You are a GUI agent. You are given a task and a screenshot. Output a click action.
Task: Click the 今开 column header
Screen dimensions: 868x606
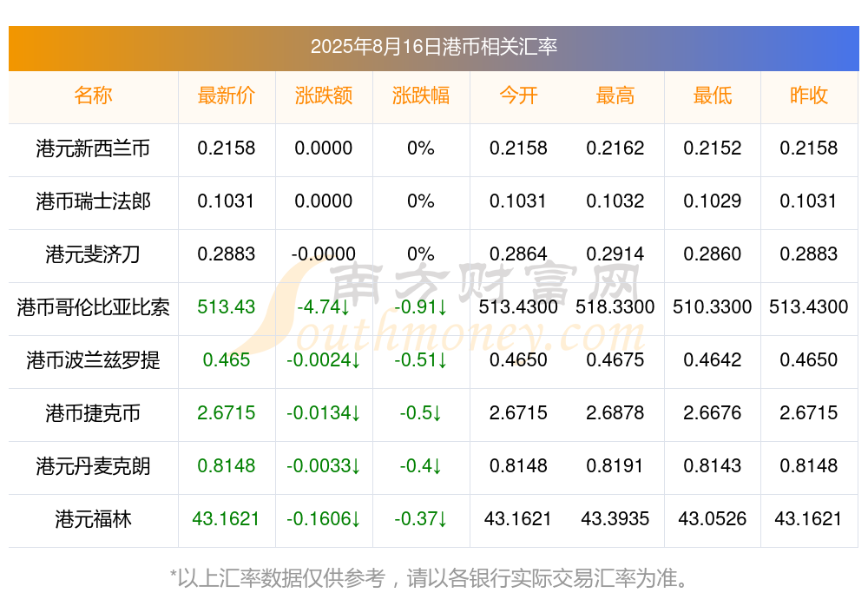point(518,96)
